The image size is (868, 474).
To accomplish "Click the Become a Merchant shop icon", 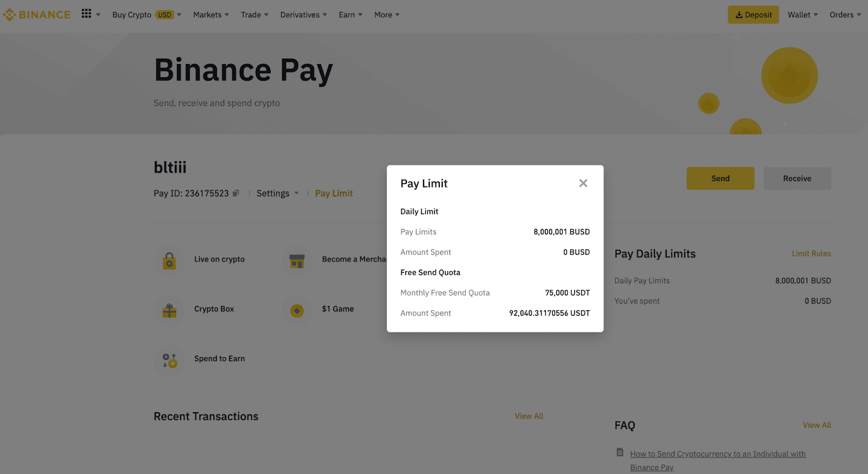I will (x=297, y=261).
